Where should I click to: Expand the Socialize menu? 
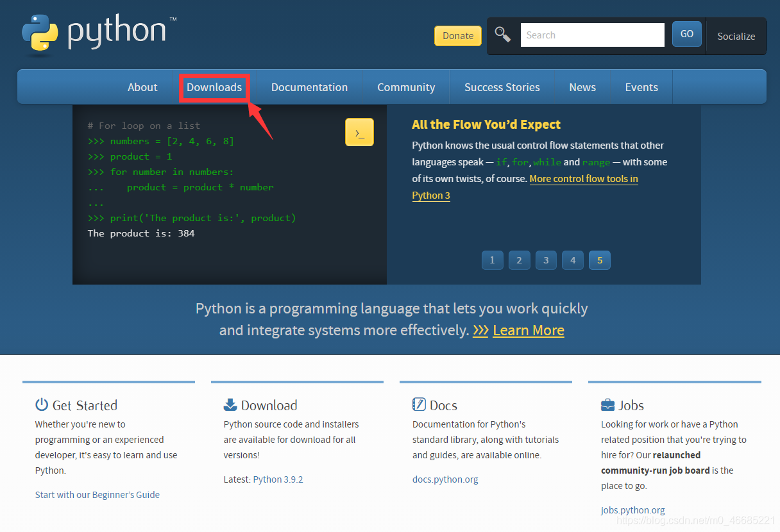point(736,37)
